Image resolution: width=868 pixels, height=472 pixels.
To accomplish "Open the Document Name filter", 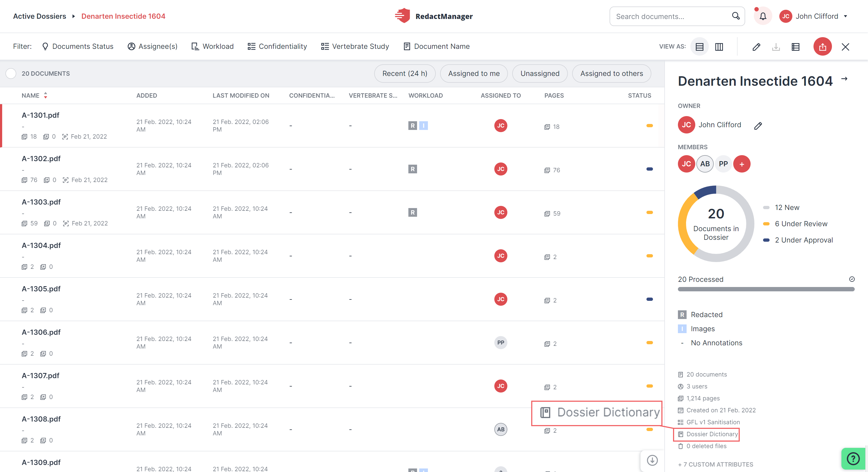I will coord(436,46).
